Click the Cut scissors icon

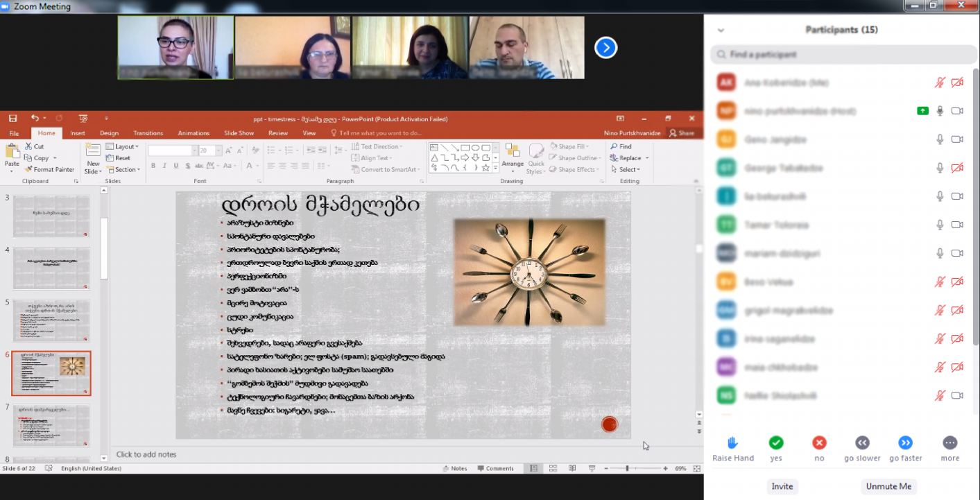tap(29, 146)
